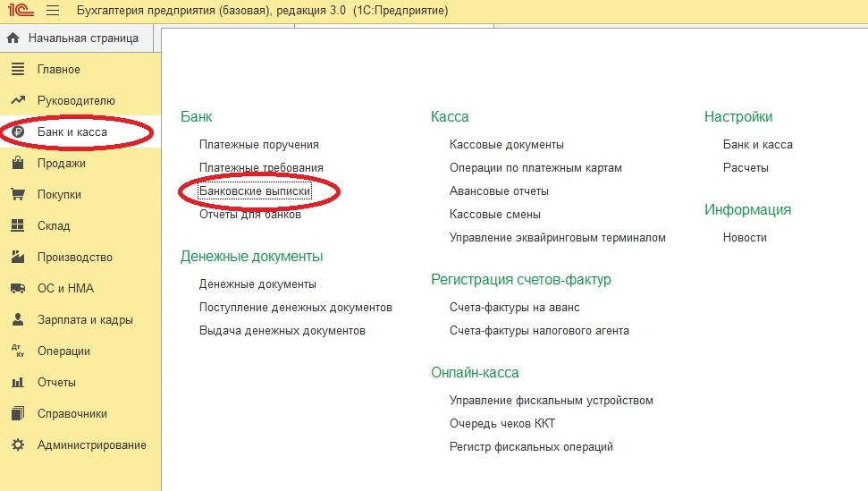Click the home icon for Начальная страница
Image resolution: width=868 pixels, height=491 pixels.
[x=13, y=38]
